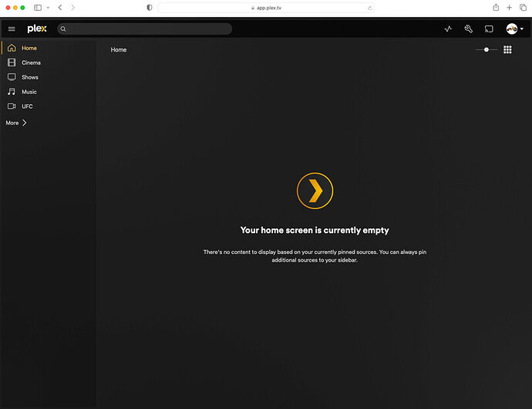Show the Safari tab overview

pos(523,8)
